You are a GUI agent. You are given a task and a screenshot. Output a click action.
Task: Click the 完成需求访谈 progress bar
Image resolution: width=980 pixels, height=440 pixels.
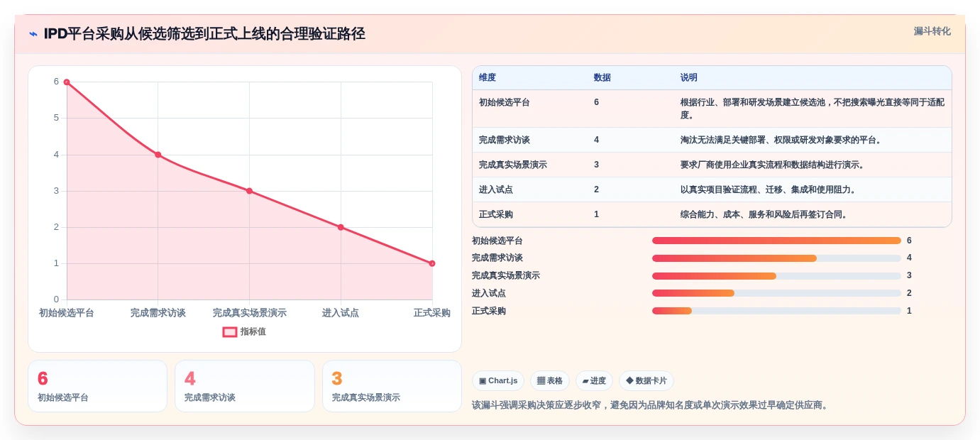point(776,258)
